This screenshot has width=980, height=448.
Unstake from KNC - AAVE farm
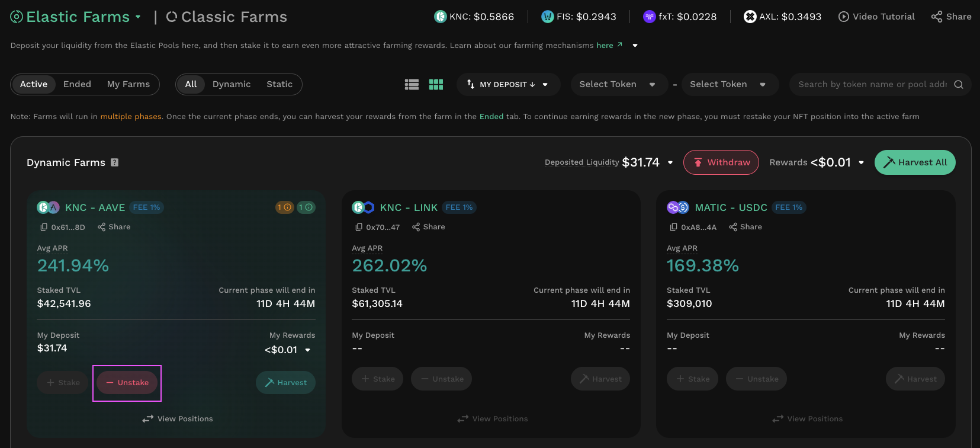(127, 383)
